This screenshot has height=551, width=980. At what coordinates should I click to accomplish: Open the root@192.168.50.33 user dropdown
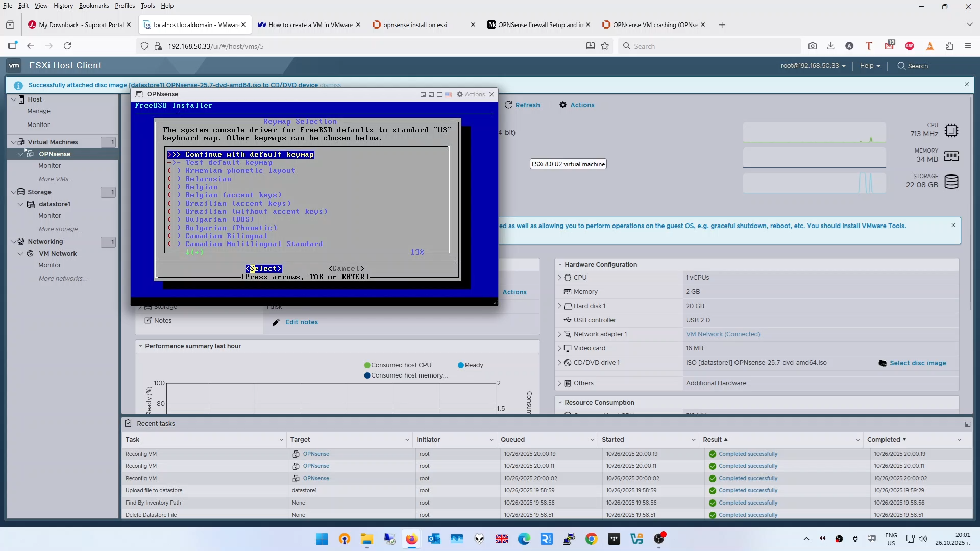pyautogui.click(x=813, y=66)
